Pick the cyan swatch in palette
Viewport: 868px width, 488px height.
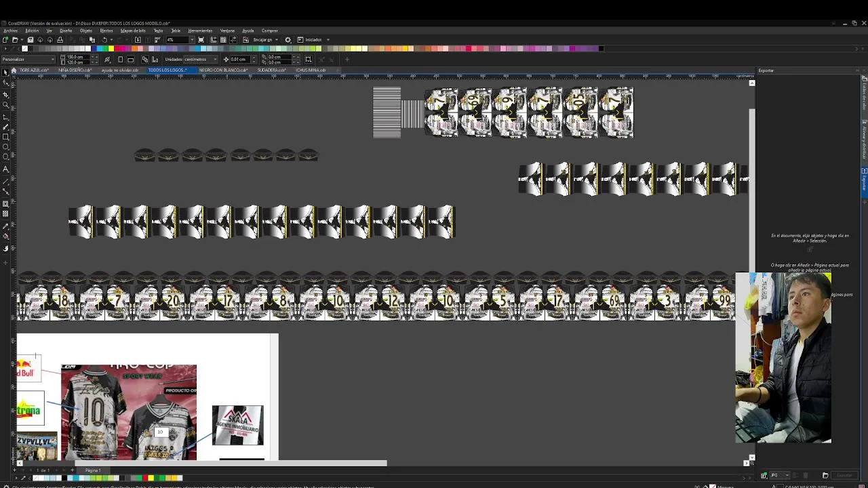pyautogui.click(x=99, y=49)
